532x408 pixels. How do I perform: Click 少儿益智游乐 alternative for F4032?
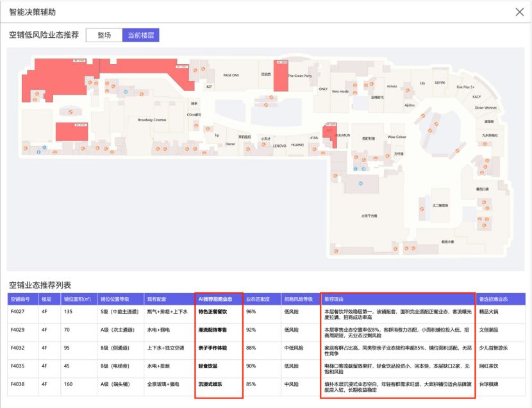(x=495, y=348)
